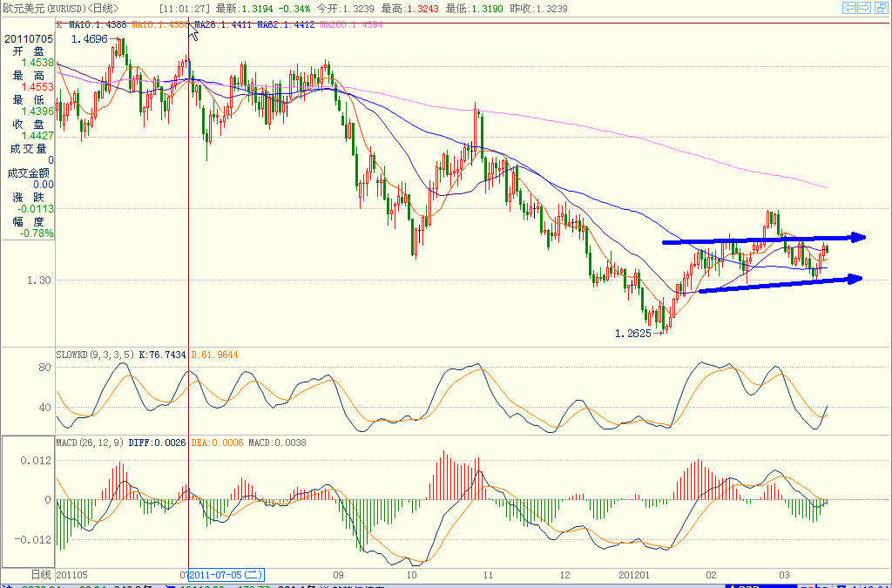
Task: Click the 201105 time axis label
Action: coord(71,575)
